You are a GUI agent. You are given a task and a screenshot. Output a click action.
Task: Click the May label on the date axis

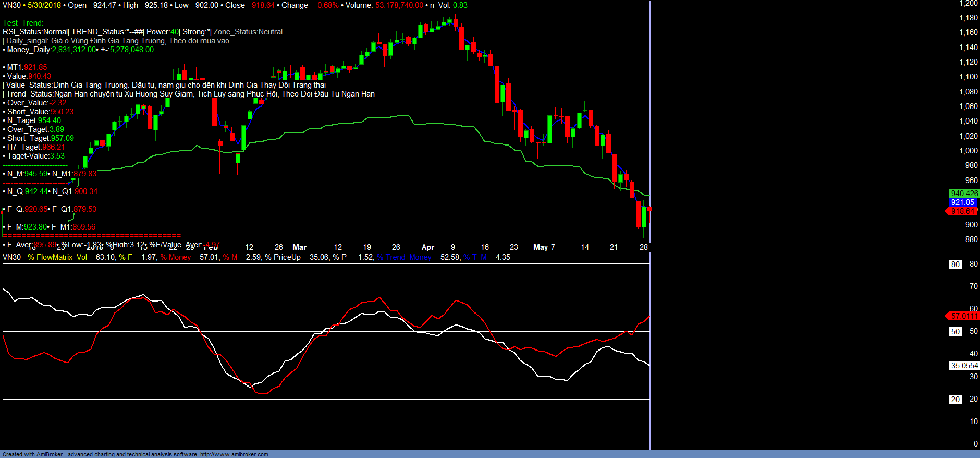click(x=540, y=247)
